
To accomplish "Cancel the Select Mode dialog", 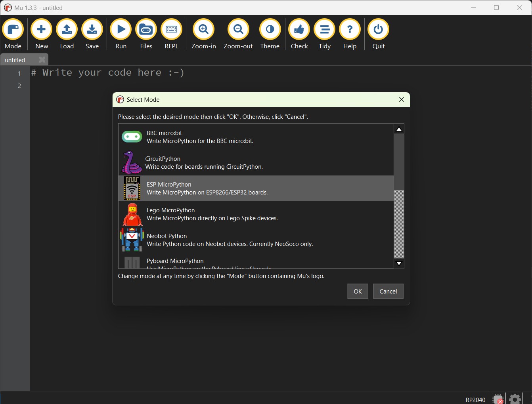I will [388, 291].
